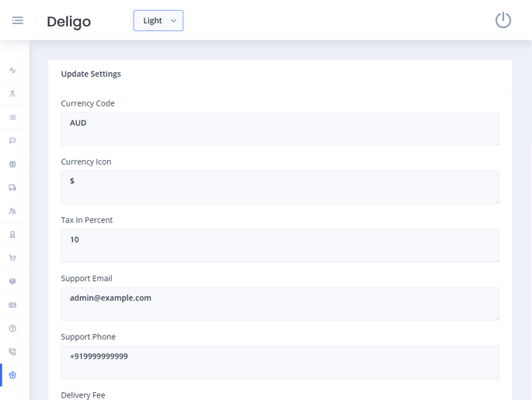
Task: Open the activity pulse sidebar icon
Action: coord(12,70)
